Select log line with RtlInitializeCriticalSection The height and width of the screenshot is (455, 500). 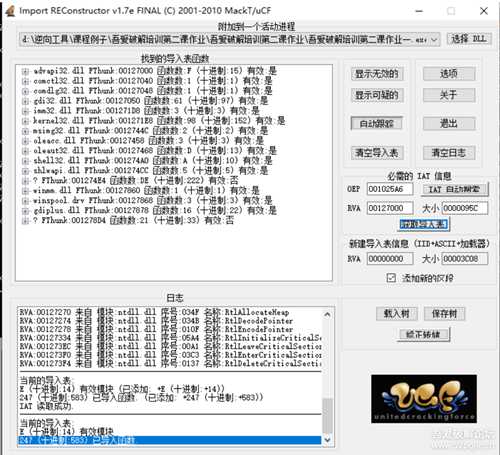click(x=170, y=338)
